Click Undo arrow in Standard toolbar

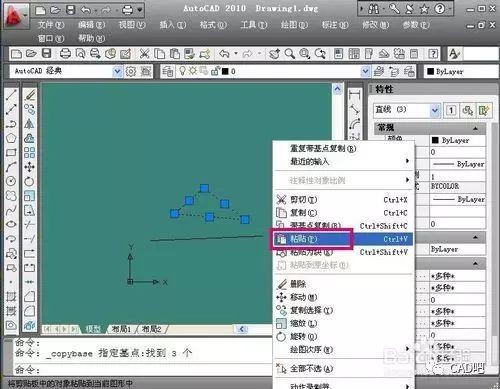224,54
